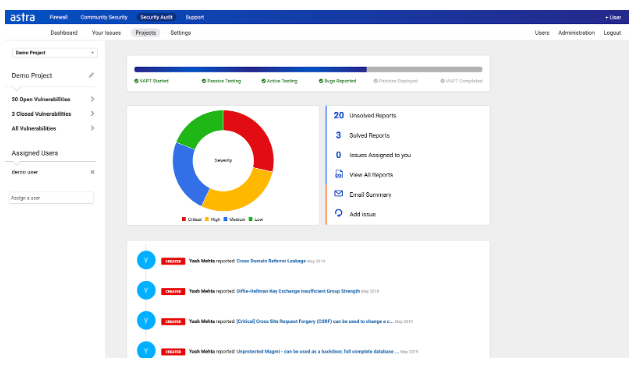Click the VAPT Started check icon
Image resolution: width=644 pixels, height=371 pixels.
(x=136, y=81)
